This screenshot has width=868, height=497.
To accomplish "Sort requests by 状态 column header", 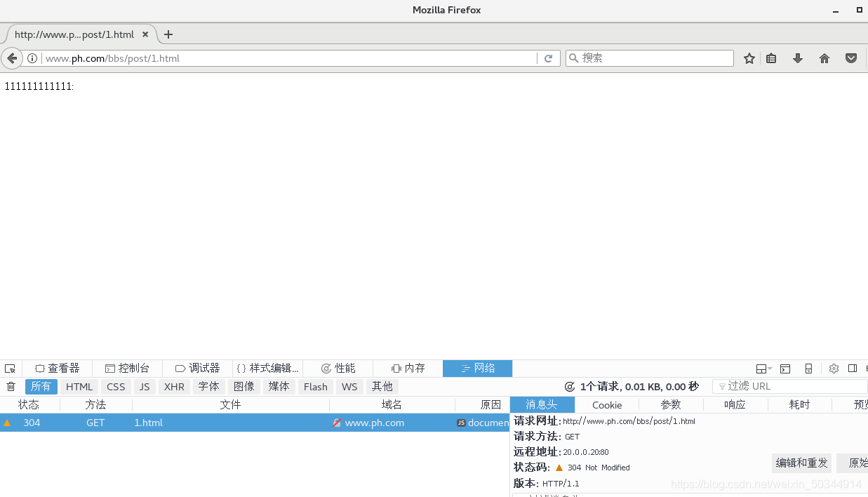I will click(x=29, y=405).
